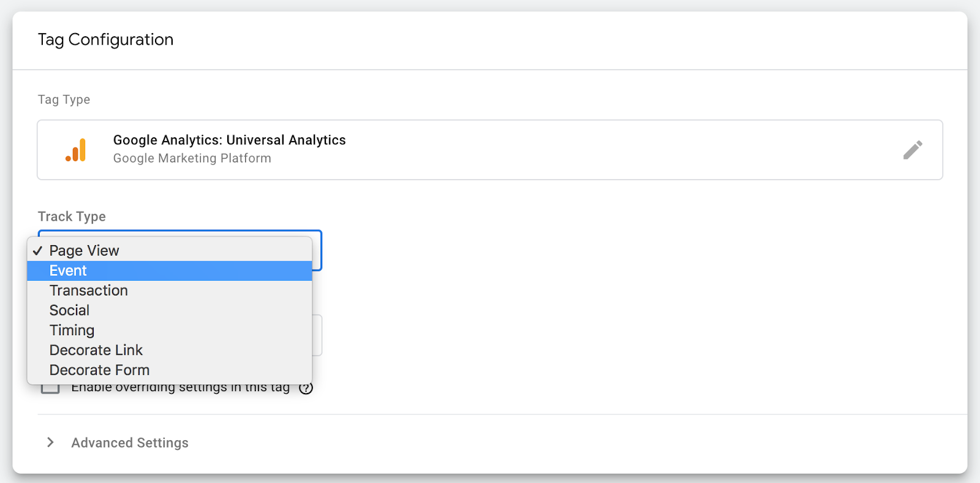Image resolution: width=980 pixels, height=483 pixels.
Task: Expand Advanced Settings using the chevron arrow
Action: [x=50, y=443]
